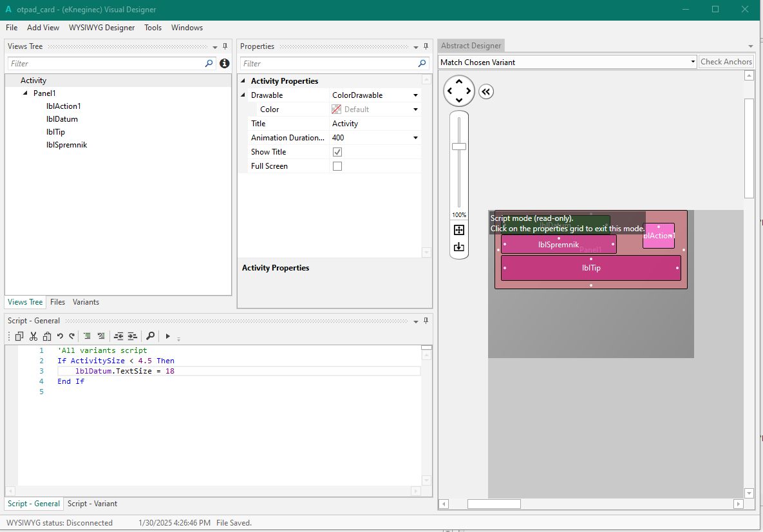The height and width of the screenshot is (532, 763).
Task: Click the fit-to-screen icon below zoom slider
Action: click(459, 230)
